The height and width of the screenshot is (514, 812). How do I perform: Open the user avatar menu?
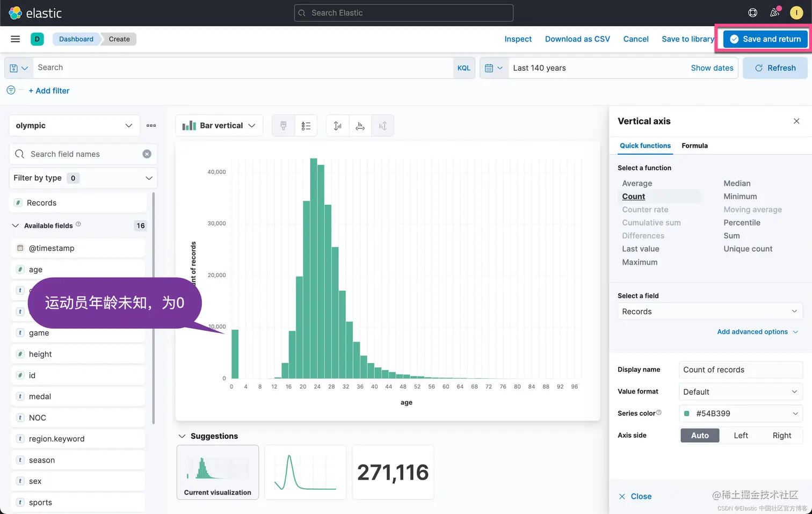(796, 13)
